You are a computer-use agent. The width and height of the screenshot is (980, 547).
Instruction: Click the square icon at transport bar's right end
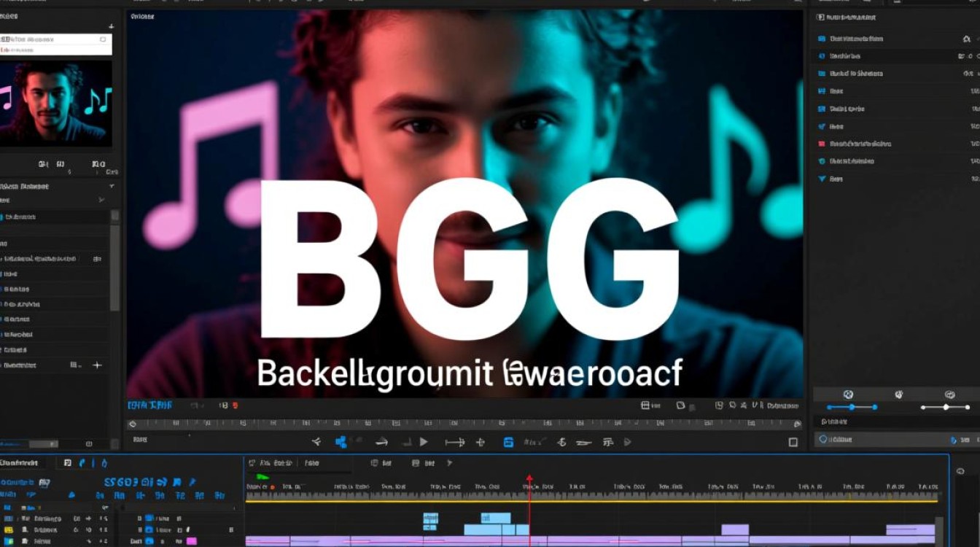[x=793, y=442]
